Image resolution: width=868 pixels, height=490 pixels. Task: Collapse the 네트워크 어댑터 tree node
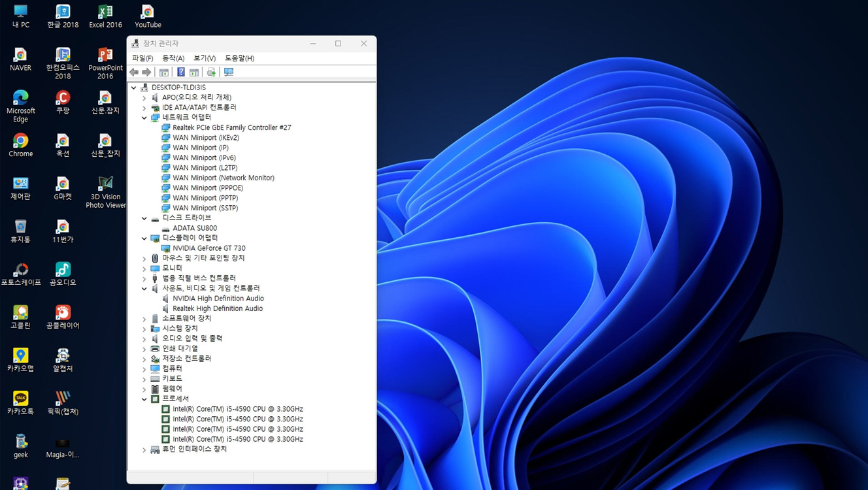[144, 118]
